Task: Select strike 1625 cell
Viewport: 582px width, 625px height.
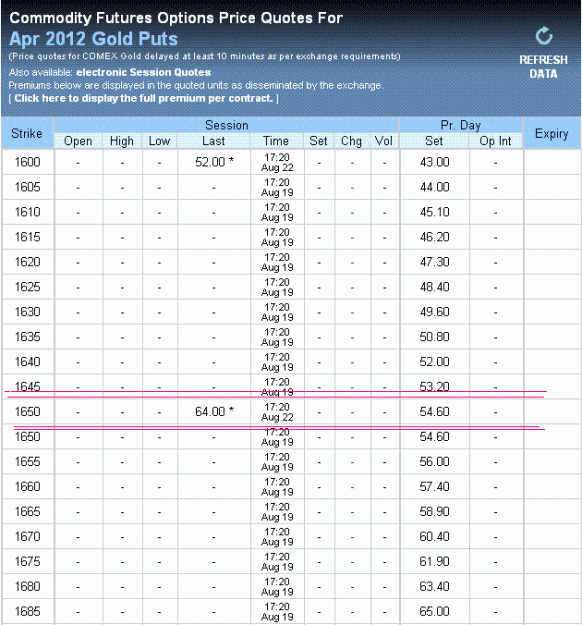Action: [28, 287]
